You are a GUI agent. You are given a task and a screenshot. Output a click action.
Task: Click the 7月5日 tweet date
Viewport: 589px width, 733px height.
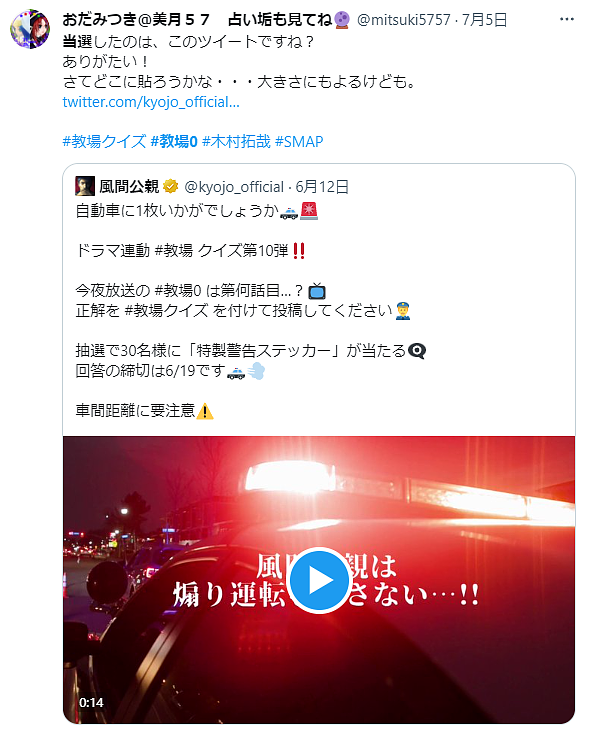click(x=484, y=20)
